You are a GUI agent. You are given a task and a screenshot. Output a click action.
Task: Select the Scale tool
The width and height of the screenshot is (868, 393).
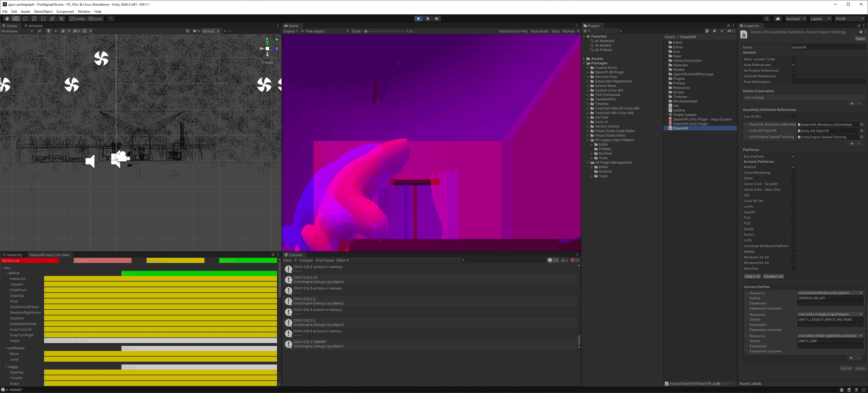coord(34,19)
